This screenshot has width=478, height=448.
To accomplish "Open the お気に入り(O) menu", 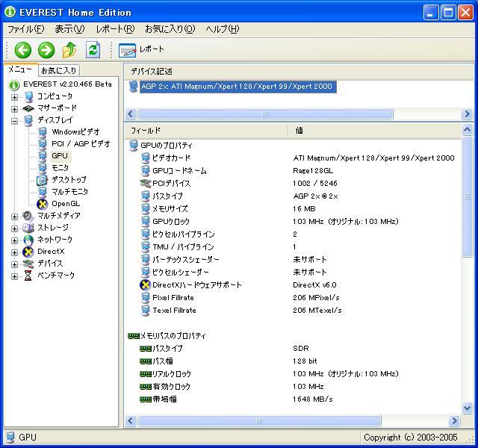I will pyautogui.click(x=170, y=29).
